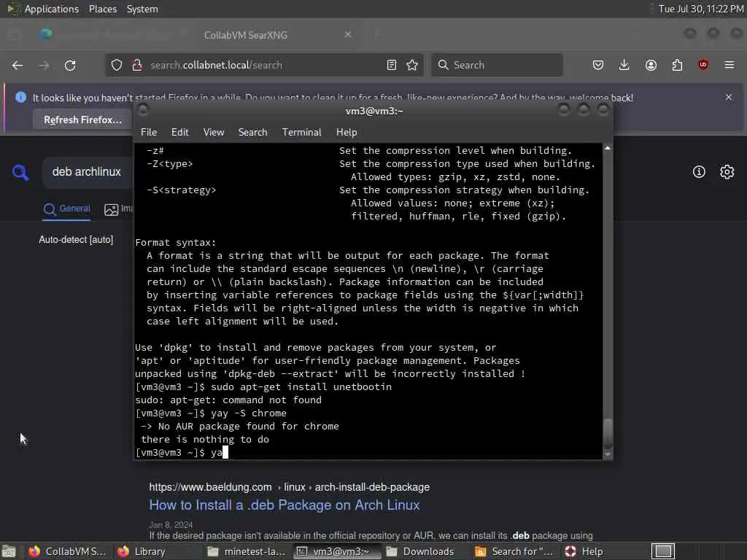Open Firefox hamburger application menu

click(729, 65)
